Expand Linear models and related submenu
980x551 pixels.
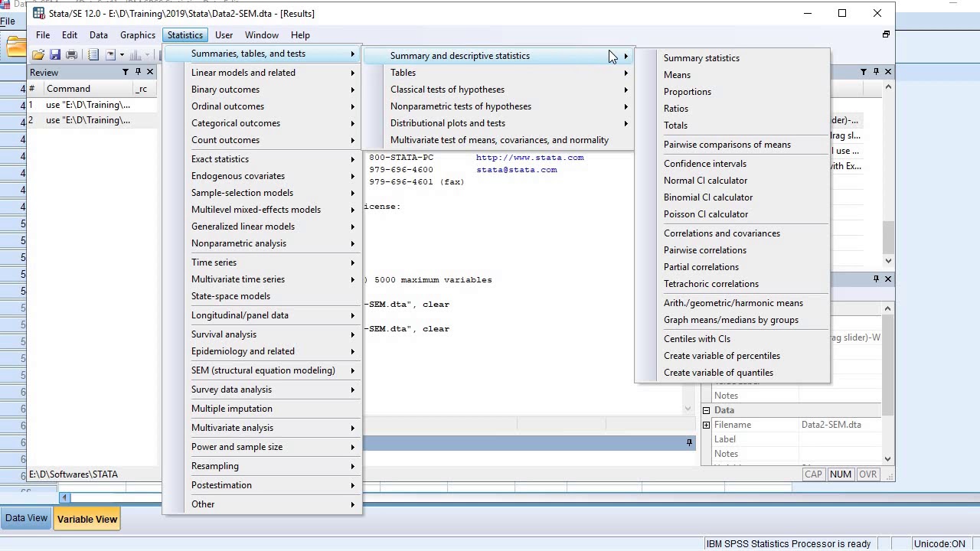click(x=263, y=73)
